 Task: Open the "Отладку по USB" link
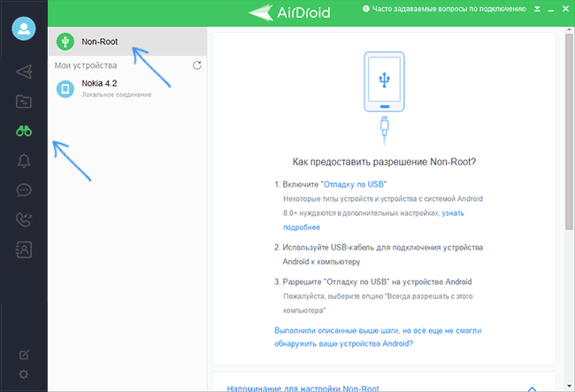click(x=354, y=184)
